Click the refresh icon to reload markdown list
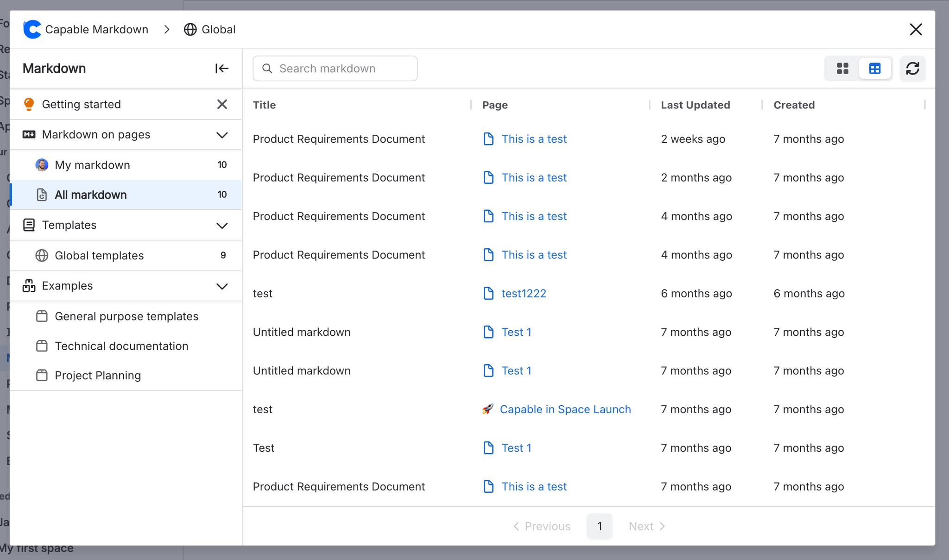Image resolution: width=949 pixels, height=560 pixels. tap(912, 68)
